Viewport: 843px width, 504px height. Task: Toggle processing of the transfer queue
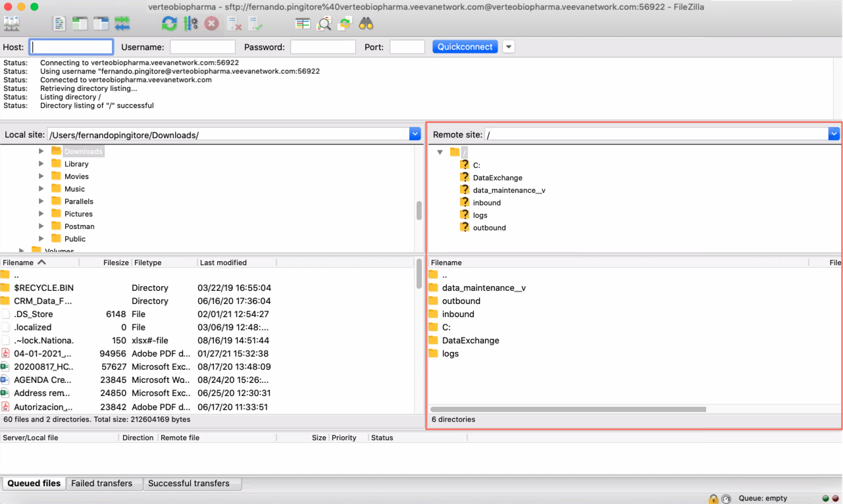tap(191, 24)
